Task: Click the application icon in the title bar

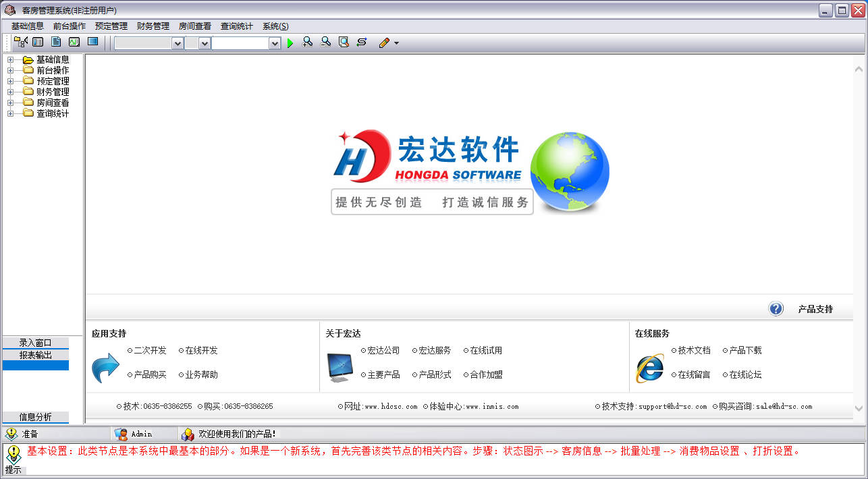Action: coord(10,10)
